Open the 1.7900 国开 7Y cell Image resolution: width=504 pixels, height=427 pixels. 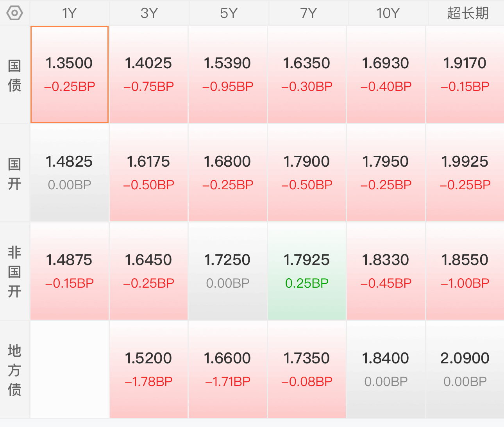click(307, 173)
